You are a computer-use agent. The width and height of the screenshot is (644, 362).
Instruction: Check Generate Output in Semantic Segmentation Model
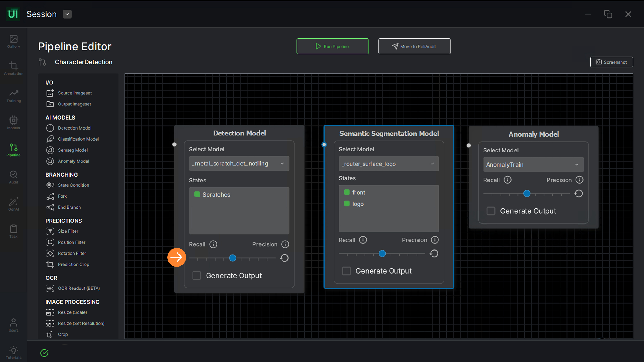[346, 271]
